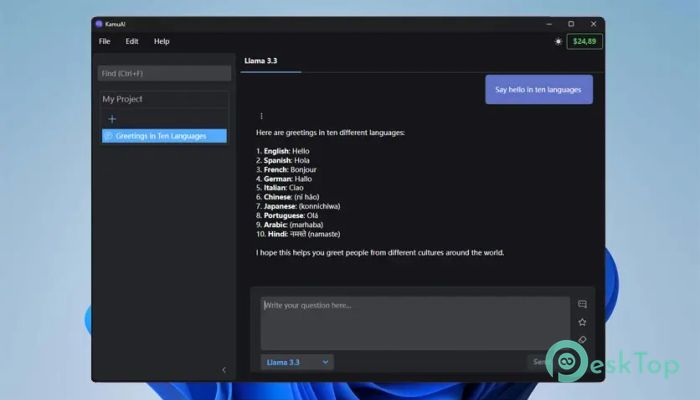Click the 'Here are greetings' intro sentence
The width and height of the screenshot is (700, 400).
click(x=330, y=133)
